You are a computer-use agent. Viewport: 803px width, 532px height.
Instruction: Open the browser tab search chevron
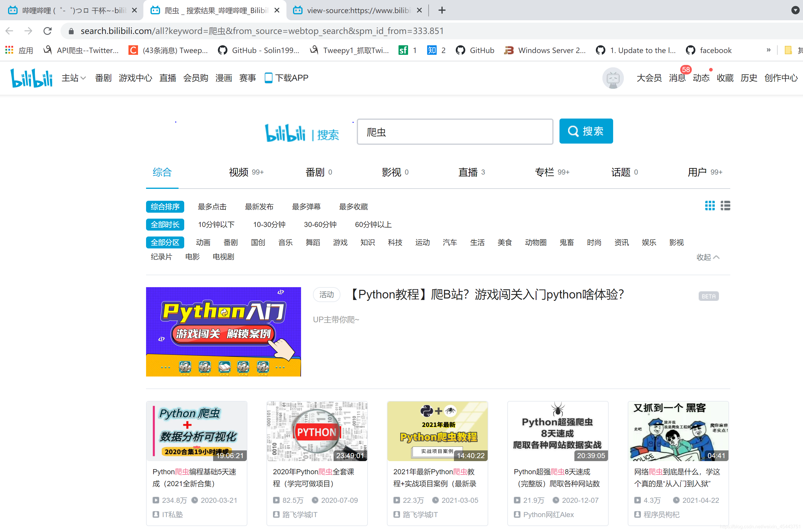pos(796,10)
